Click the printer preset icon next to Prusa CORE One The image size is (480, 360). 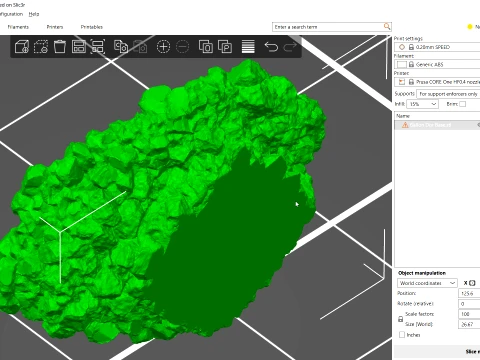(402, 82)
